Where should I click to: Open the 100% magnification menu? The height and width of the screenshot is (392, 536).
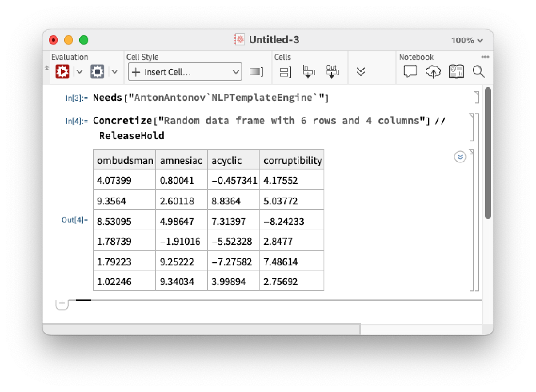[x=467, y=40]
